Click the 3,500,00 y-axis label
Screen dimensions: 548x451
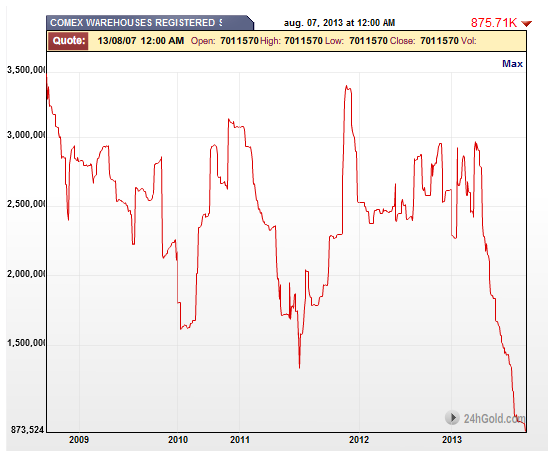tap(26, 70)
